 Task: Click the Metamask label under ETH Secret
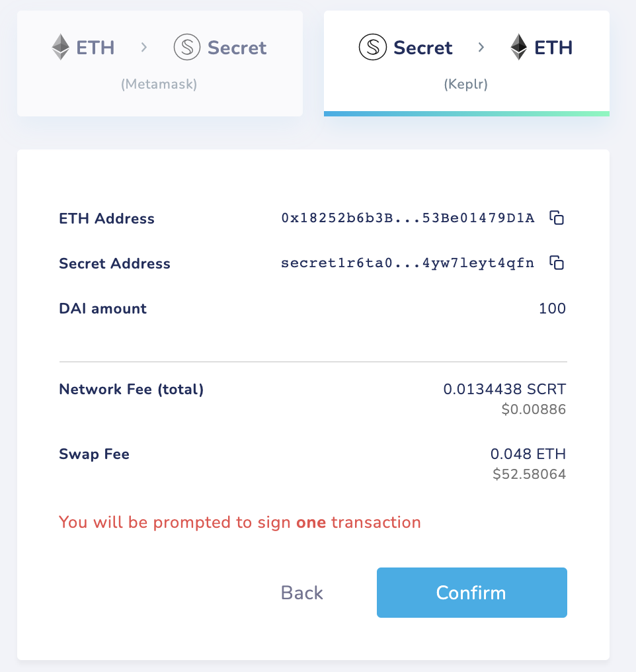pos(159,84)
